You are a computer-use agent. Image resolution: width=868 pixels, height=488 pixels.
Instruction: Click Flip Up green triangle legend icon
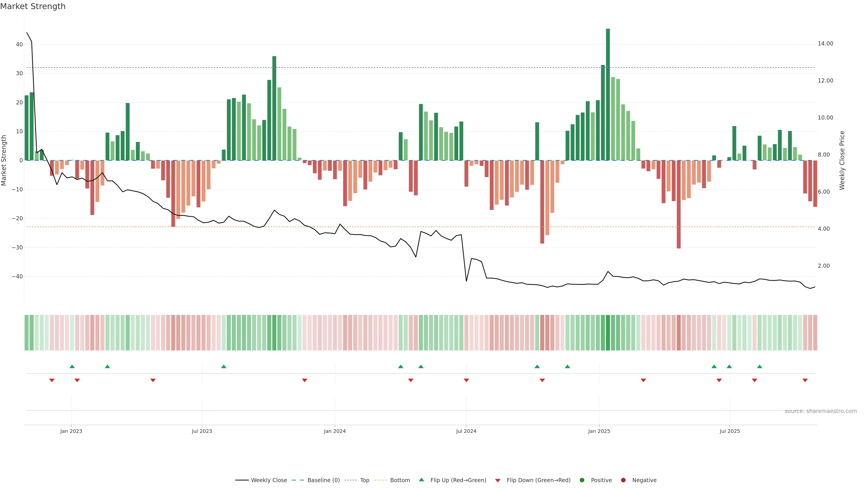click(x=421, y=480)
